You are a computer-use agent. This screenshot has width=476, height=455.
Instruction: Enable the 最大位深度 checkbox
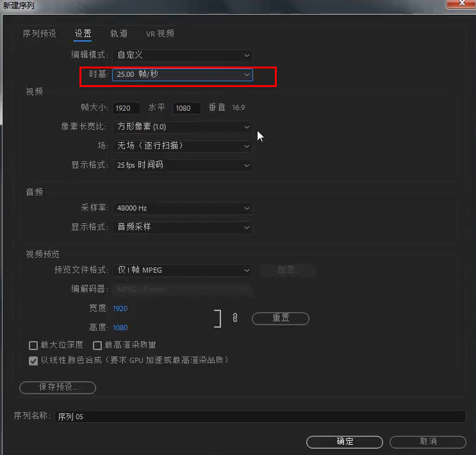33,346
